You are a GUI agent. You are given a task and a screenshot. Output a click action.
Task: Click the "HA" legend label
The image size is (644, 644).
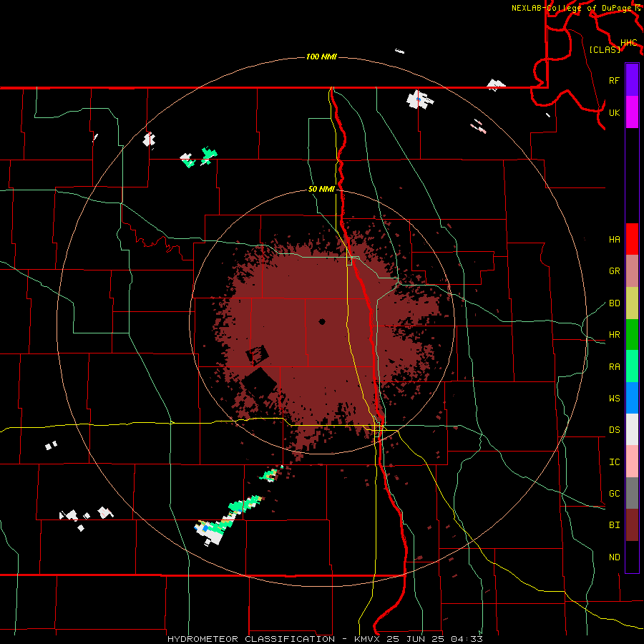click(x=614, y=240)
